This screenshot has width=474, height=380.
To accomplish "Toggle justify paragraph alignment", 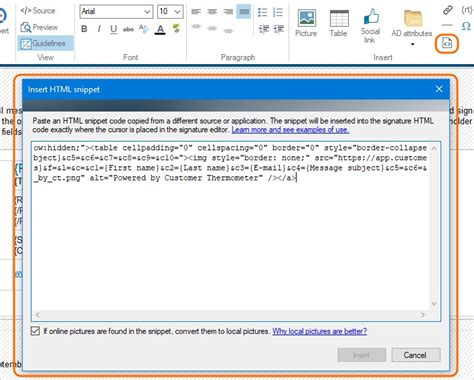I will point(244,12).
